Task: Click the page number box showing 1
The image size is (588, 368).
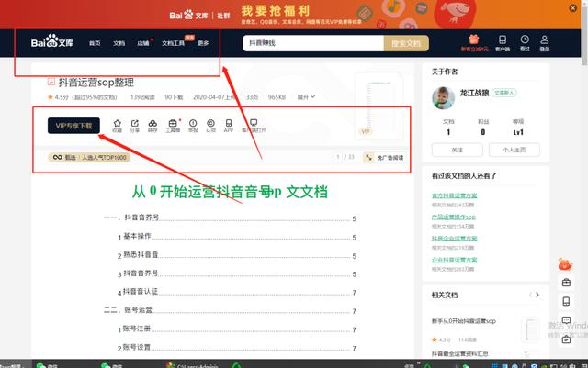Action: point(338,157)
